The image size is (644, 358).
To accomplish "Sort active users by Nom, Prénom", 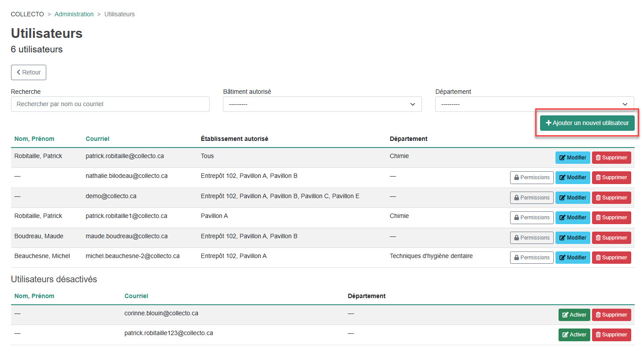I will (x=34, y=139).
